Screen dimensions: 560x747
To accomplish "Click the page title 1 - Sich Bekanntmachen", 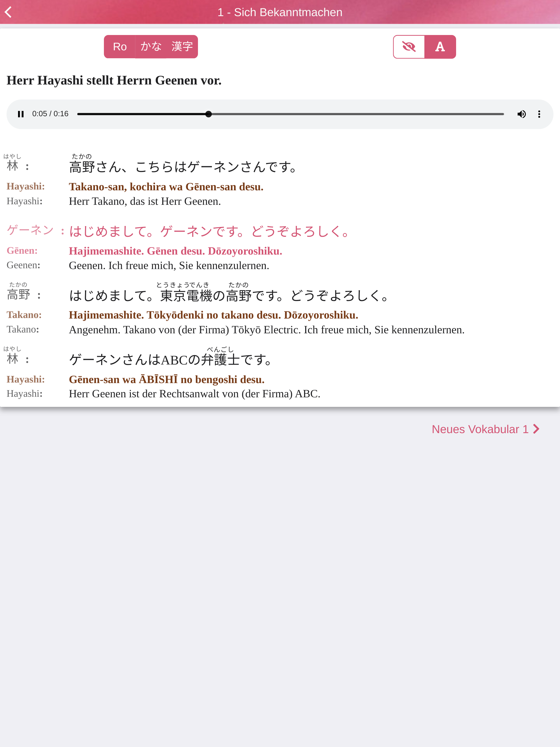I will (x=280, y=12).
